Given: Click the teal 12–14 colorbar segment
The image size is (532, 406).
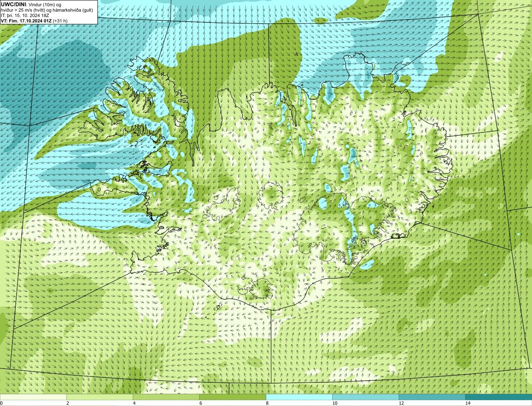Looking at the screenshot, I should tap(432, 397).
